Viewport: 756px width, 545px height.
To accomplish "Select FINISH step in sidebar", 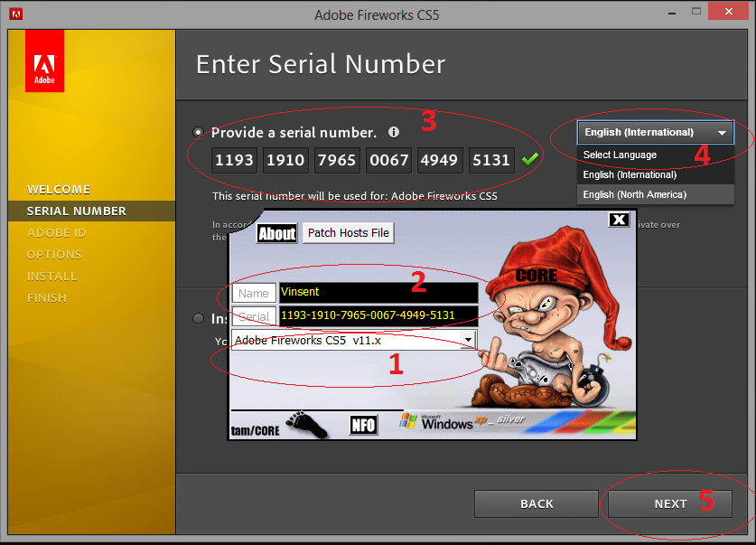I will [x=47, y=298].
